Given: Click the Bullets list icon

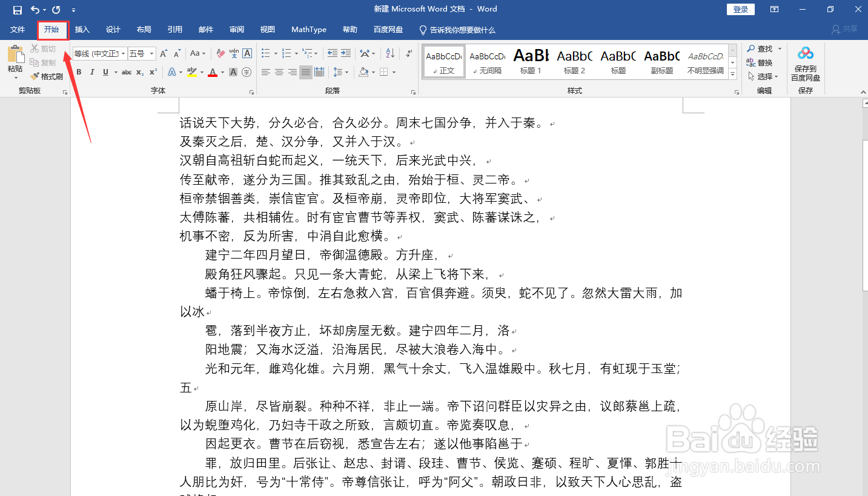Looking at the screenshot, I should click(x=266, y=54).
